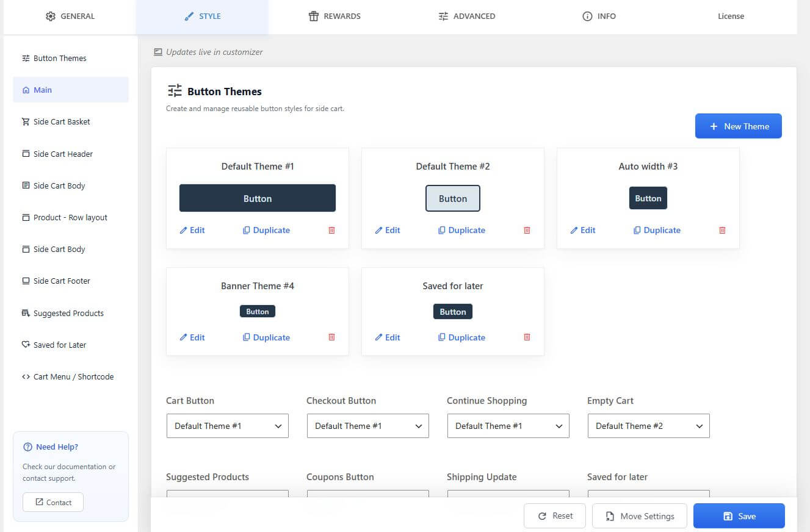Open the Empty Cart theme dropdown
This screenshot has width=810, height=532.
[x=649, y=426]
